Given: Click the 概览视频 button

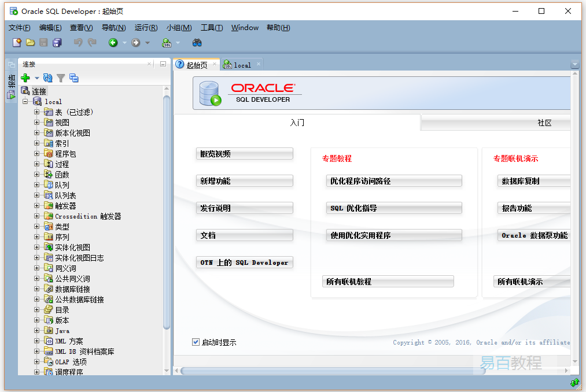Looking at the screenshot, I should 244,154.
